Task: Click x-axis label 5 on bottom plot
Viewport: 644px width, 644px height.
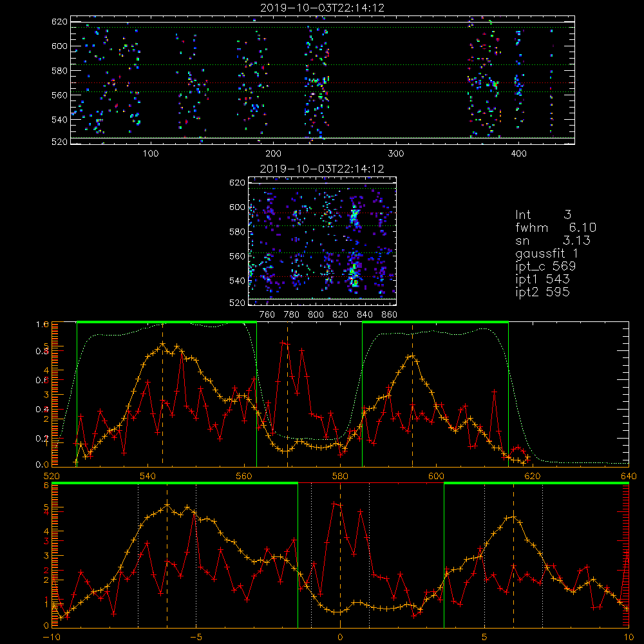Action: coord(485,637)
